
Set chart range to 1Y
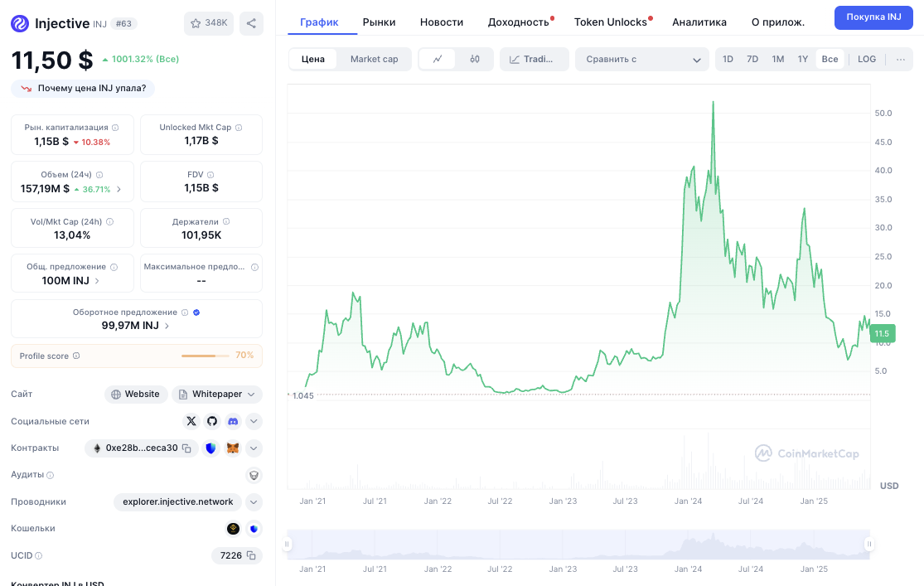(x=803, y=59)
